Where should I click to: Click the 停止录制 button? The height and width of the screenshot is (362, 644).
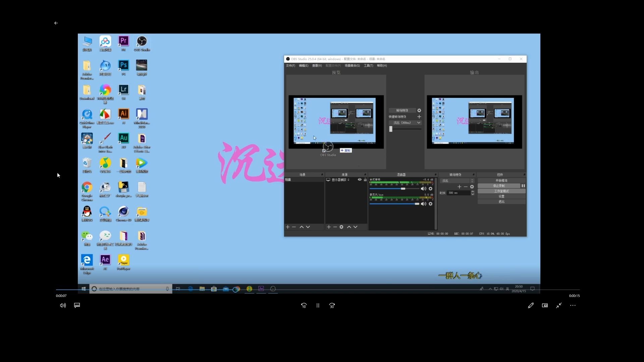499,186
